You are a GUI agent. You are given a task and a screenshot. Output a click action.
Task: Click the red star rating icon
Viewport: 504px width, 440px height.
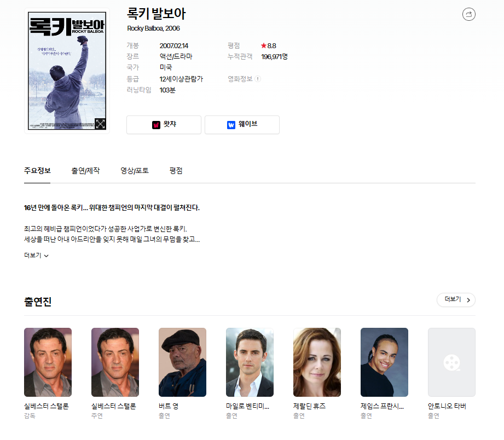[x=264, y=46]
